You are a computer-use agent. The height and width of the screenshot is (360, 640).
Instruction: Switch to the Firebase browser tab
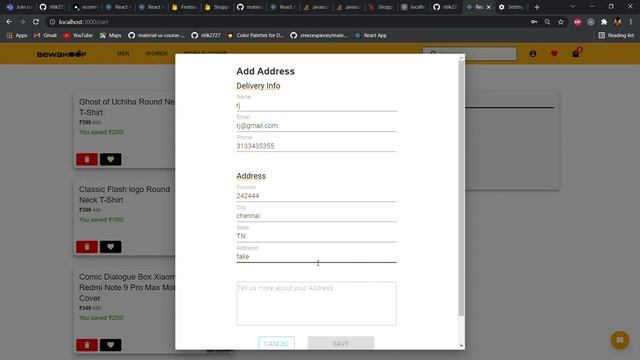(184, 7)
